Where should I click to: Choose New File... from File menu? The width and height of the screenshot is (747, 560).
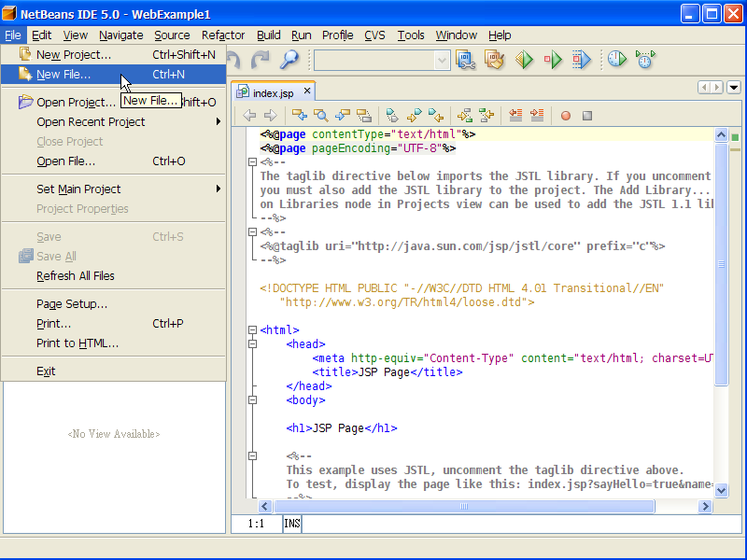click(113, 75)
